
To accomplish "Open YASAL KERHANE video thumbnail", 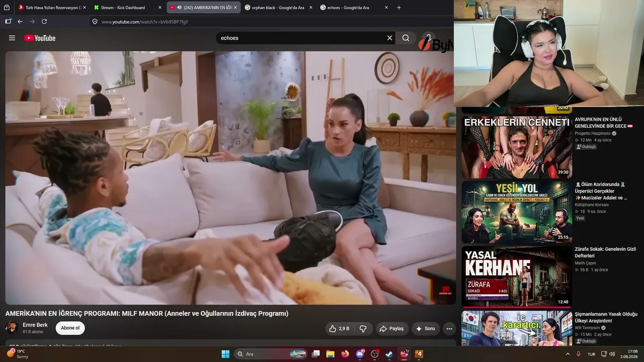I will pos(516,277).
